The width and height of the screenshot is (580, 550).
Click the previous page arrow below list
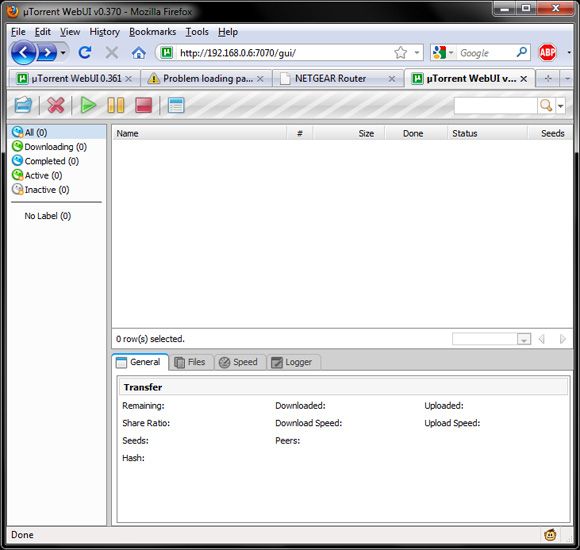(542, 339)
